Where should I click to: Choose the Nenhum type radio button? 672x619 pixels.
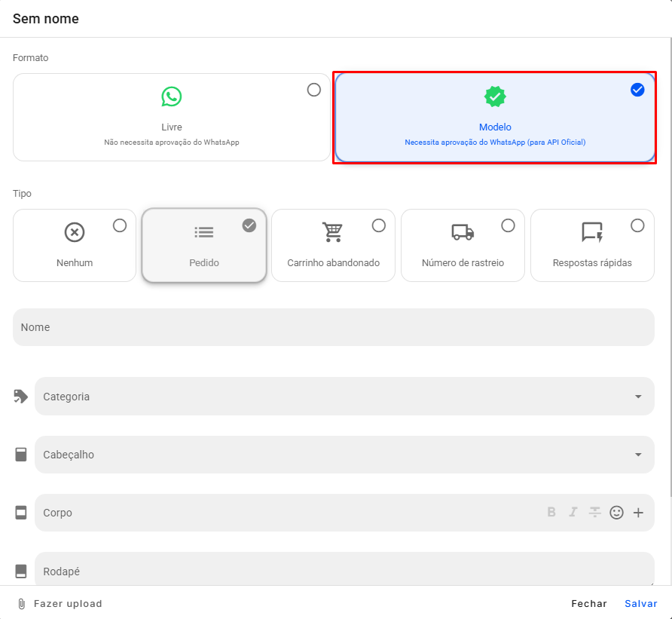point(120,225)
